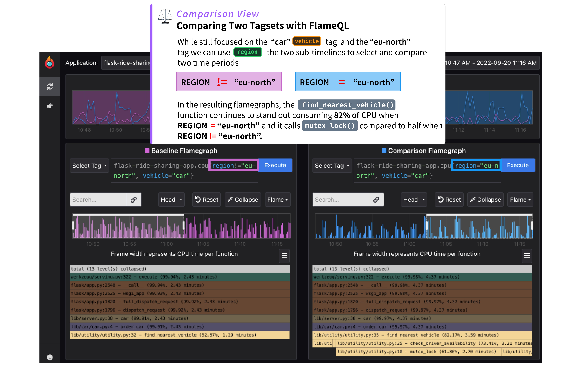Open baseline flamegraph hamburger menu
Viewport: 588px width, 368px height.
point(284,256)
